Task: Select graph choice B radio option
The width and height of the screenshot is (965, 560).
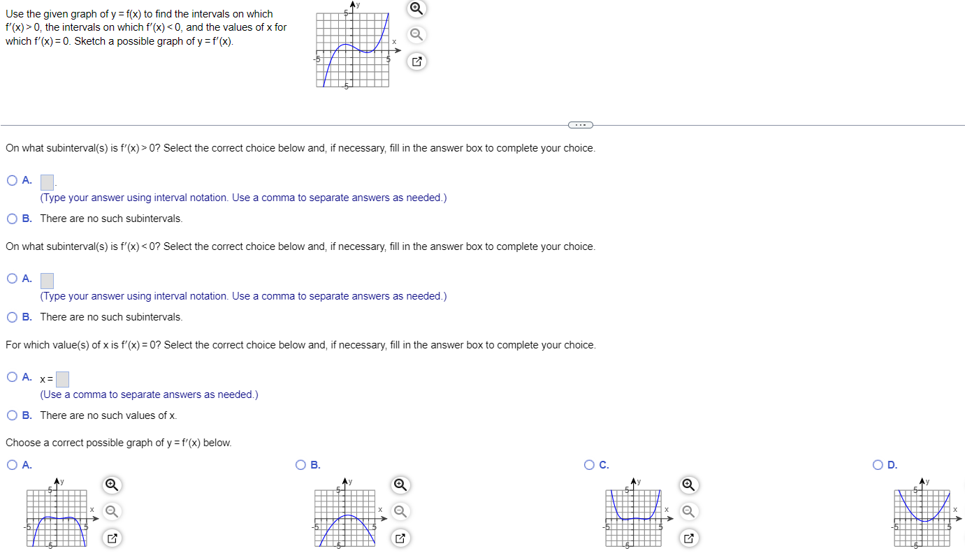Action: click(x=300, y=464)
